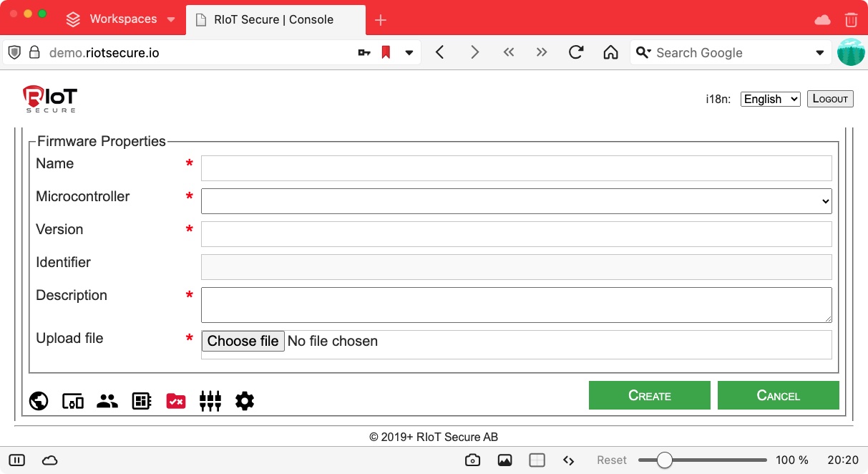The height and width of the screenshot is (474, 868).
Task: Click the green Create button
Action: click(649, 395)
